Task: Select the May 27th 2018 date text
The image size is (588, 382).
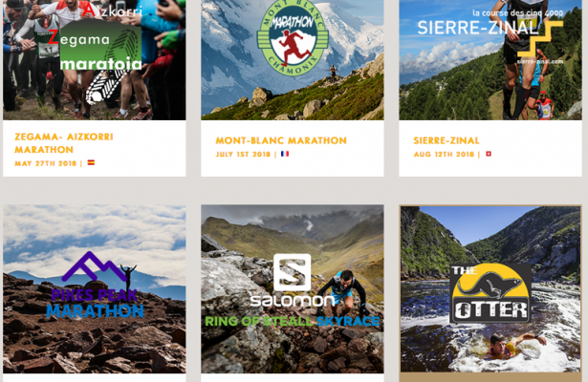Action: pos(45,163)
